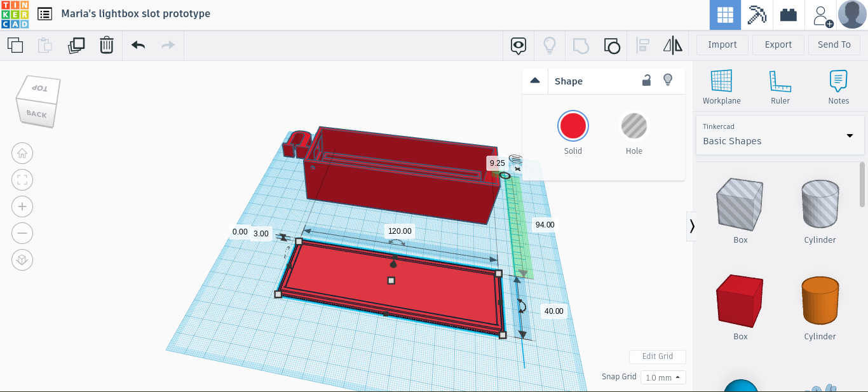The width and height of the screenshot is (868, 392).
Task: Click the 0.00 elevation dimension value
Action: pyautogui.click(x=240, y=232)
